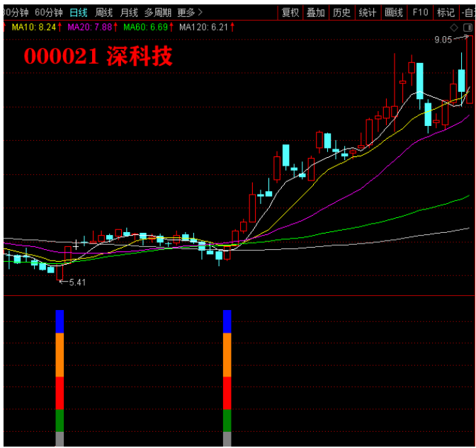The height and width of the screenshot is (448, 476).
Task: Switch to the 月线 monthly chart
Action: click(129, 13)
